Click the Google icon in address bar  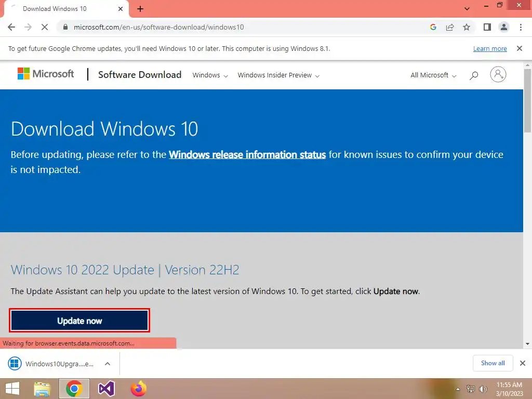tap(433, 27)
